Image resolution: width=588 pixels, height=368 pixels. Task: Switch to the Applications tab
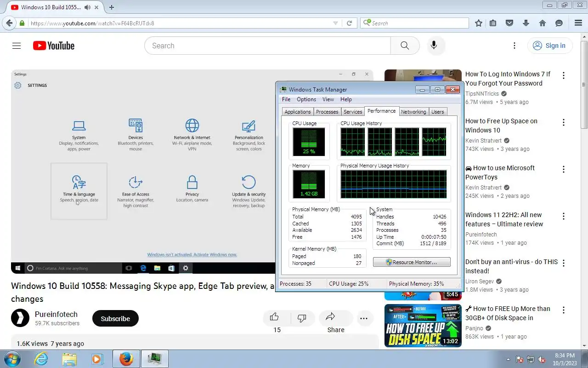[298, 112]
